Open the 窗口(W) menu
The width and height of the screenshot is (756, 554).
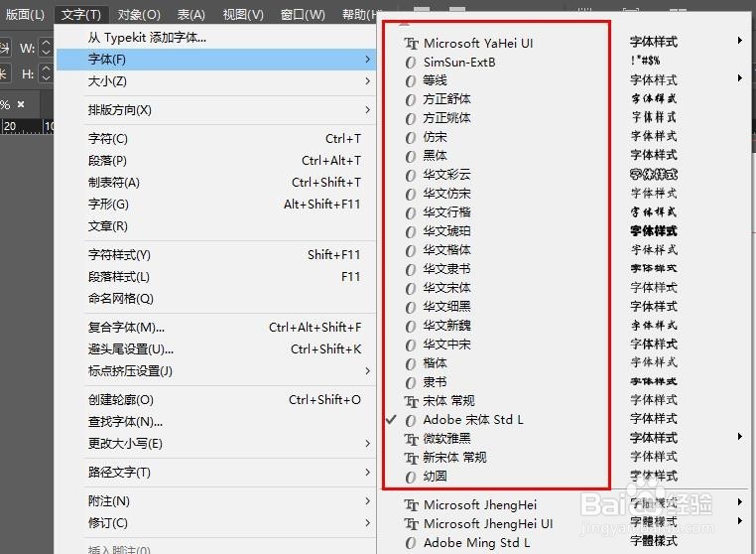[x=303, y=15]
